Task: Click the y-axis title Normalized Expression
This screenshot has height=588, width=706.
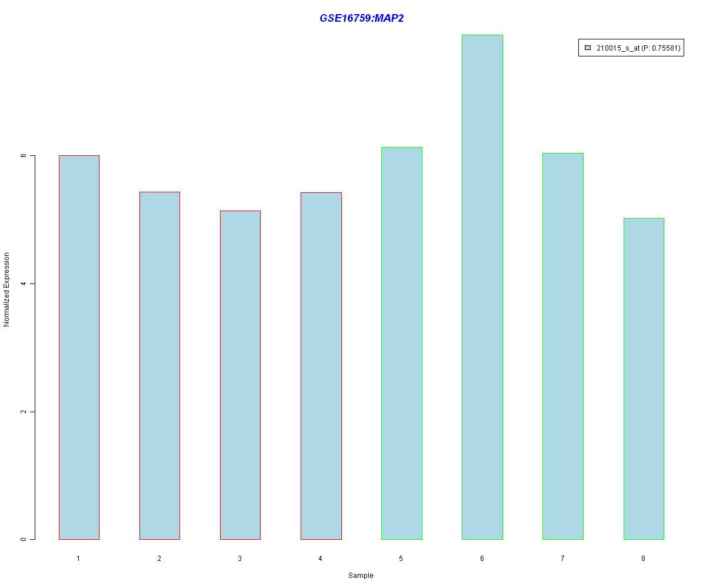Action: pos(7,289)
